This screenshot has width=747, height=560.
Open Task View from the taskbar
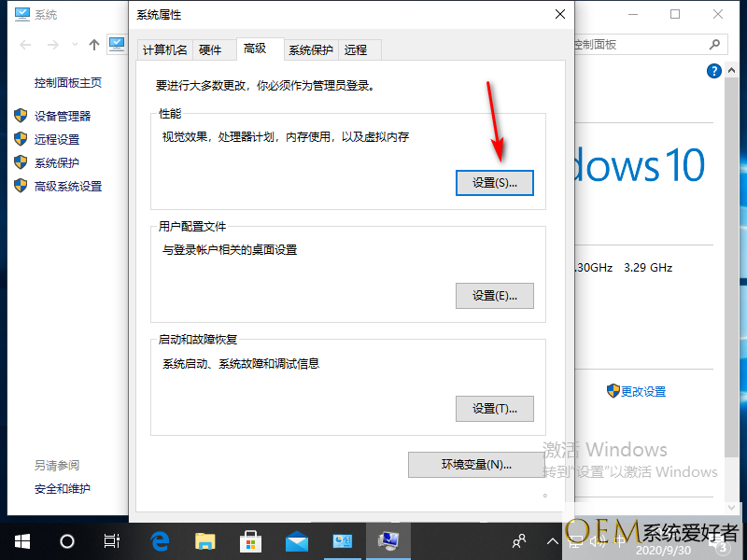coord(111,540)
